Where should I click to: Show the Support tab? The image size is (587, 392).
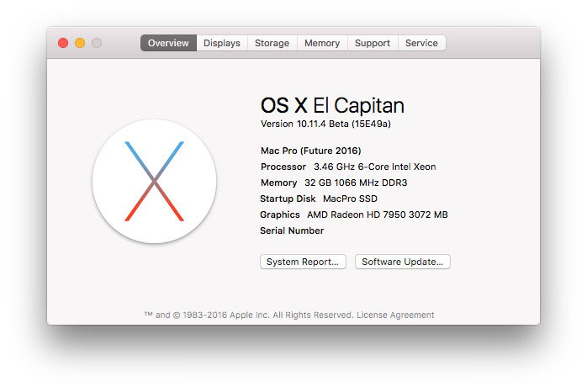click(373, 43)
